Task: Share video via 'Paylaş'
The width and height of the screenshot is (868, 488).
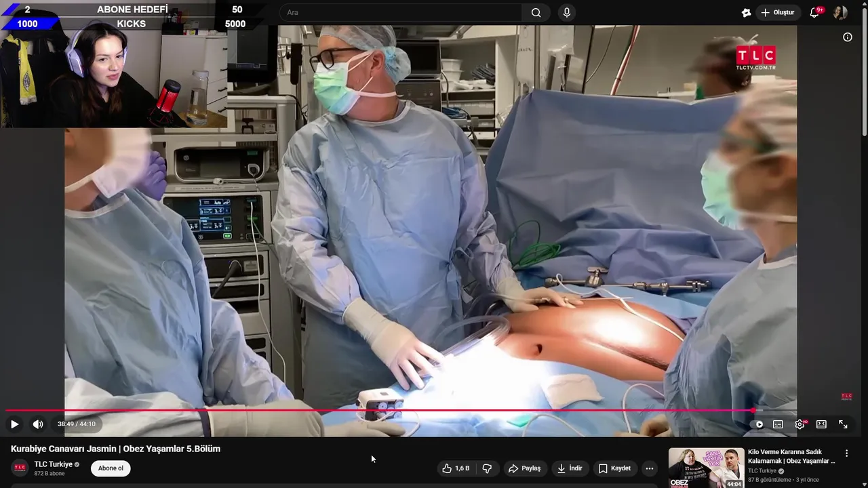Action: 525,468
